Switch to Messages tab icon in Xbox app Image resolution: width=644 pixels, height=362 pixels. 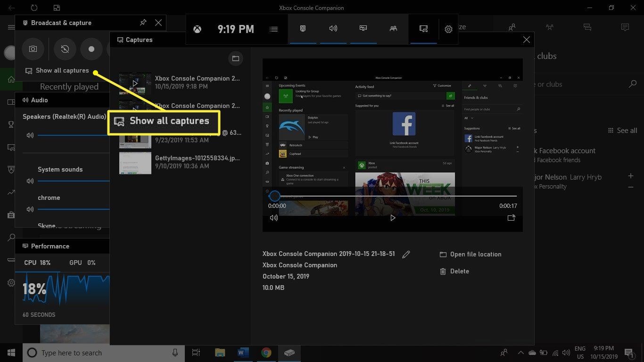click(x=587, y=27)
